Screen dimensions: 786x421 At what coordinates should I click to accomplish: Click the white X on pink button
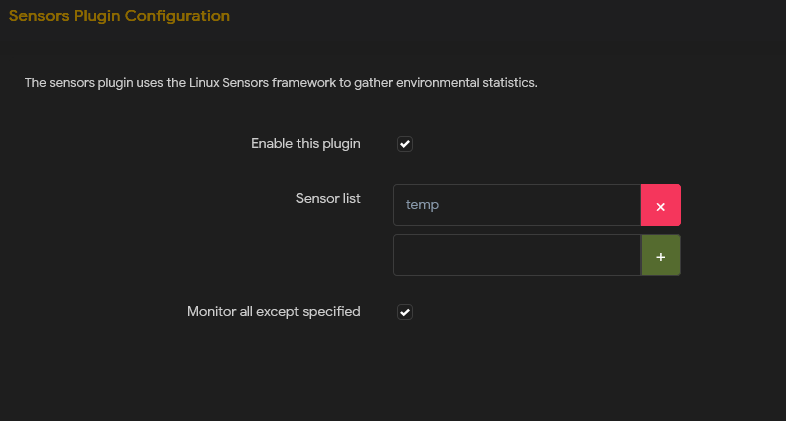pyautogui.click(x=661, y=206)
